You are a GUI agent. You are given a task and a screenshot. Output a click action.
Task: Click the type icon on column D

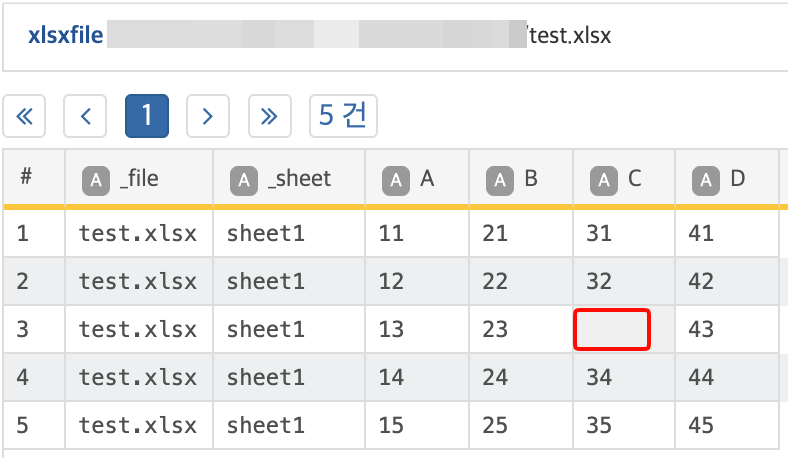click(708, 180)
